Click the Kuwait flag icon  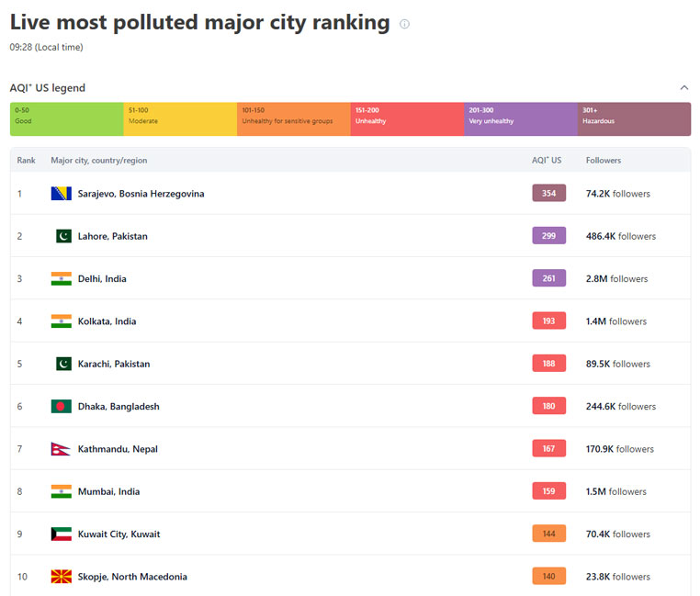[62, 534]
